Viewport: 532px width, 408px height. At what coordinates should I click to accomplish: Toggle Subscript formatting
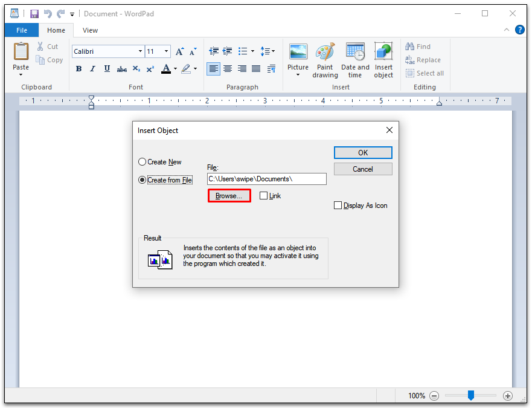coord(136,69)
